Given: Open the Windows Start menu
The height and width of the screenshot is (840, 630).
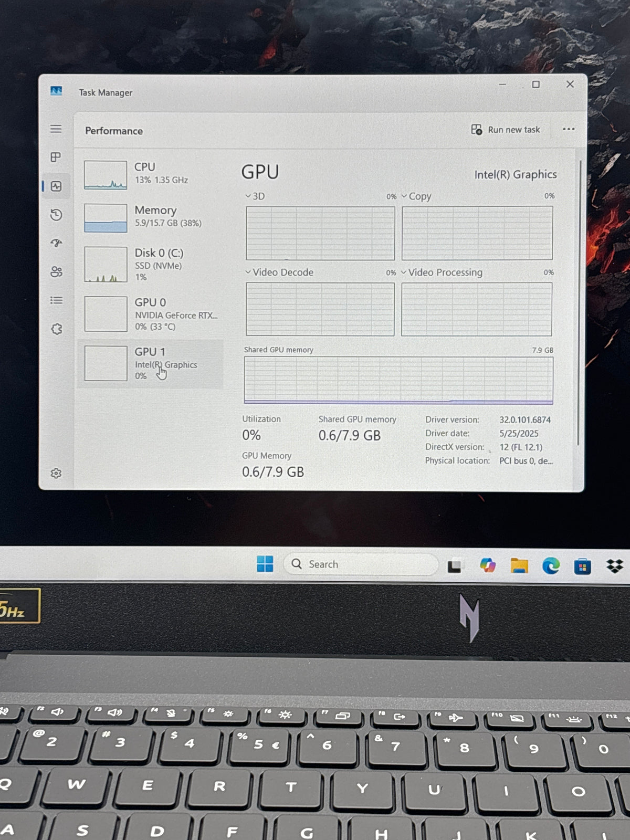Looking at the screenshot, I should pos(265,564).
